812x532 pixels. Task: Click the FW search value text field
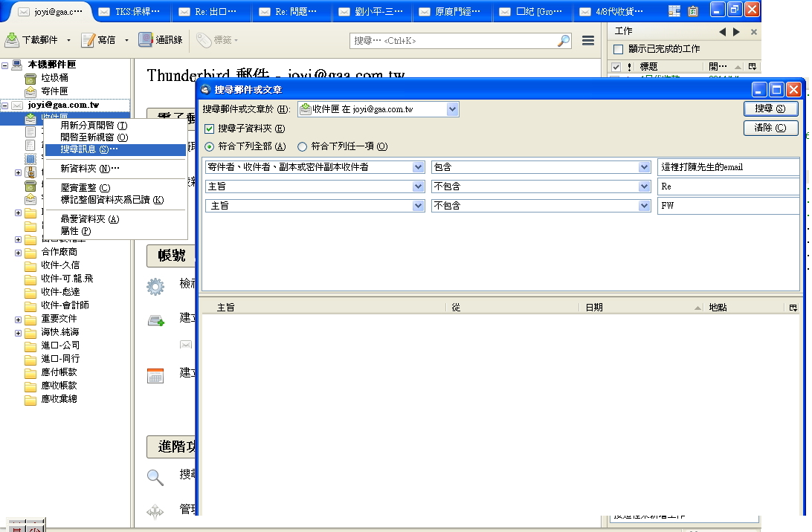pos(727,206)
